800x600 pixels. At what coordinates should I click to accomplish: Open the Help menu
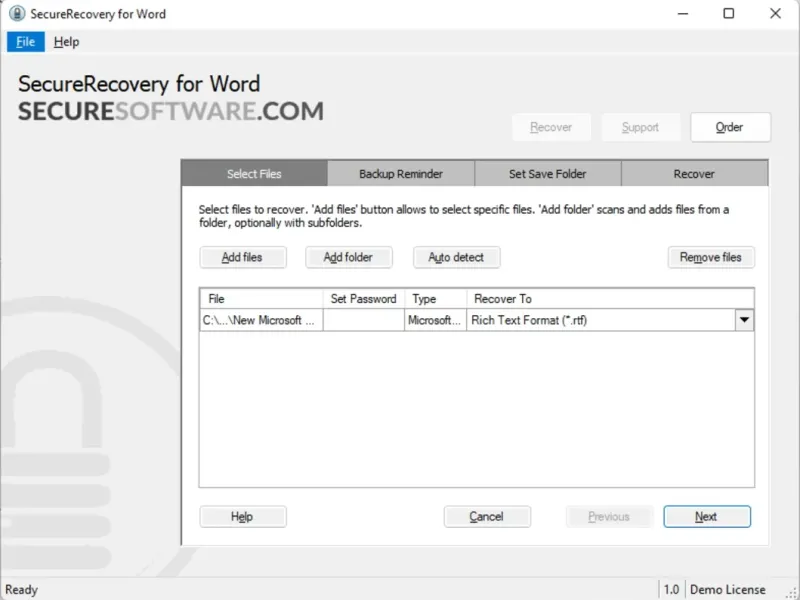66,42
